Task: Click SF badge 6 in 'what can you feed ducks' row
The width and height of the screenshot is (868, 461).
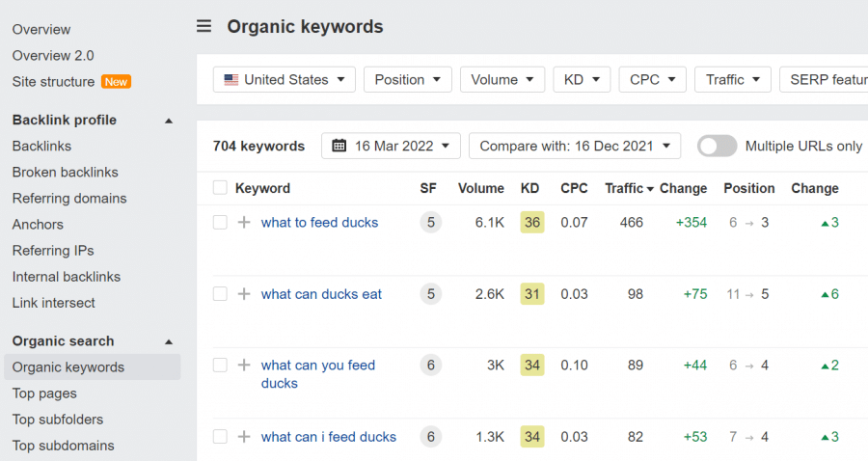Action: click(431, 366)
